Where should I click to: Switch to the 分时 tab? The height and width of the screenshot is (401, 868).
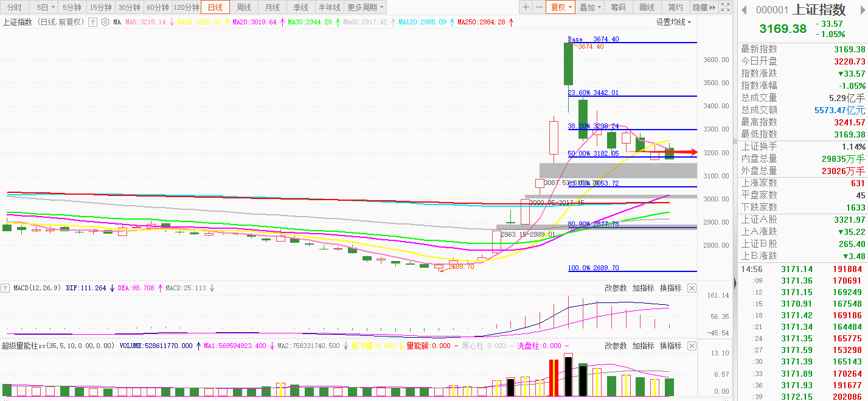pos(14,7)
